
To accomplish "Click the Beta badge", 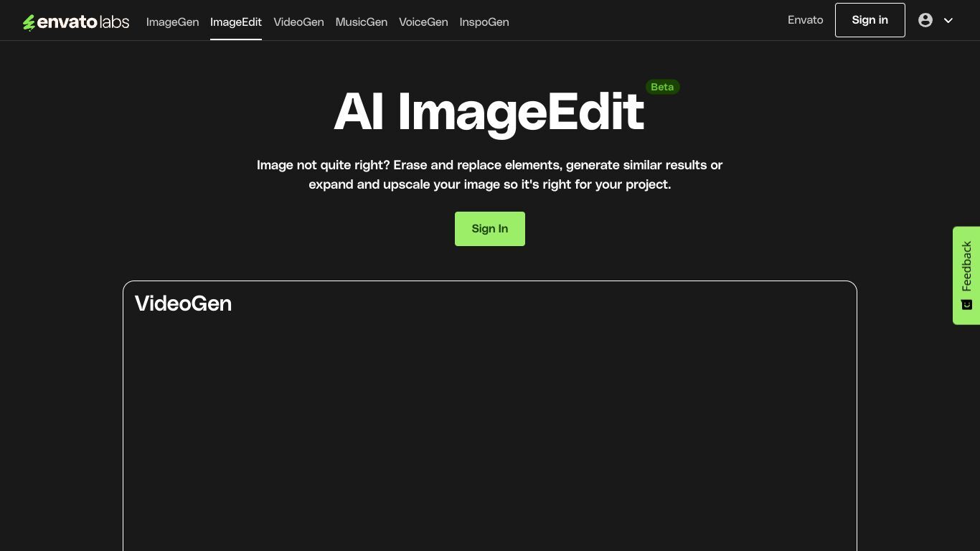I will click(x=662, y=87).
